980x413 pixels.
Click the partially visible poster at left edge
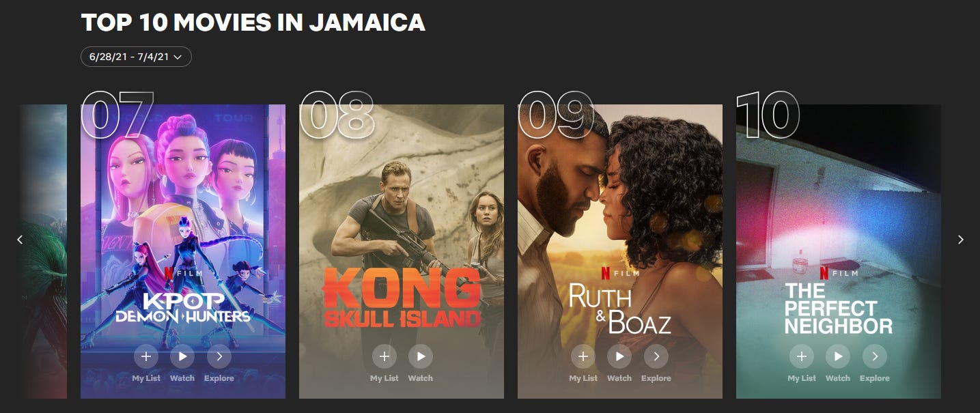[x=44, y=251]
